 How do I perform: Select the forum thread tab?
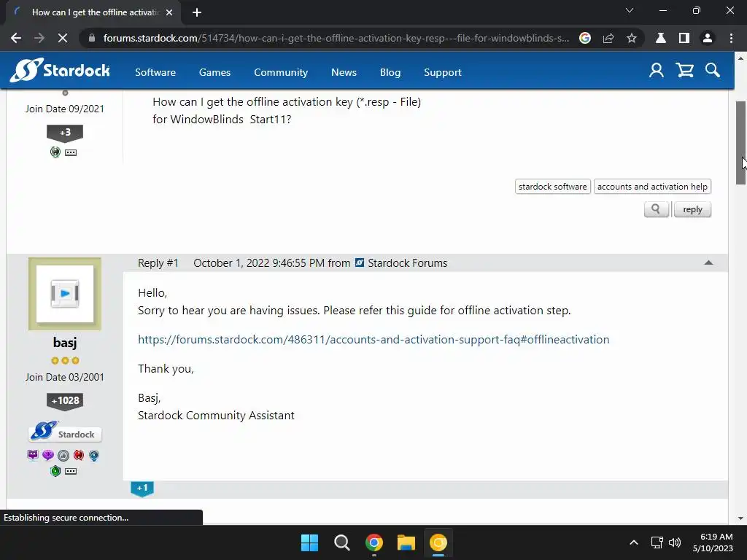(94, 12)
